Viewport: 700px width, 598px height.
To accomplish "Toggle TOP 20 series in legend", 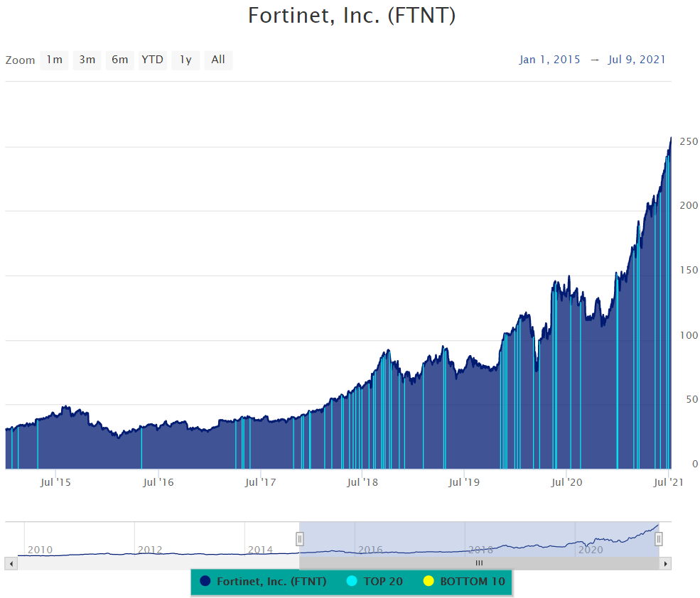I will pos(375,582).
